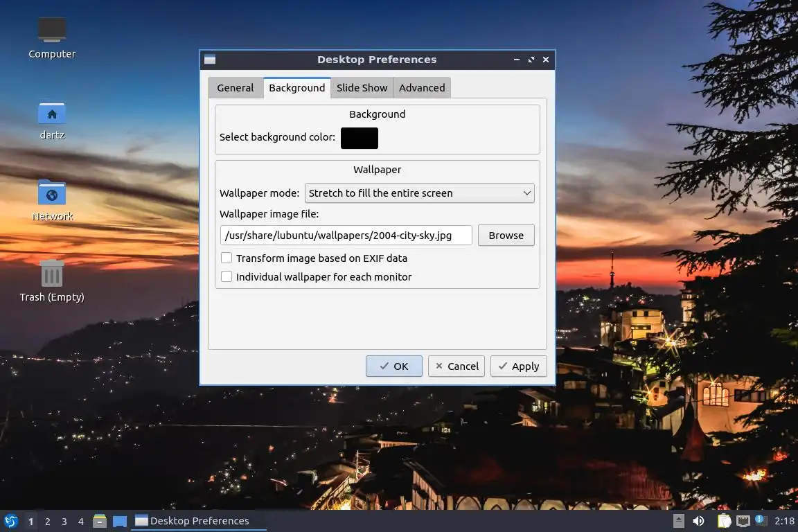Click the wallpaper image file path field
The width and height of the screenshot is (798, 532).
click(x=346, y=236)
